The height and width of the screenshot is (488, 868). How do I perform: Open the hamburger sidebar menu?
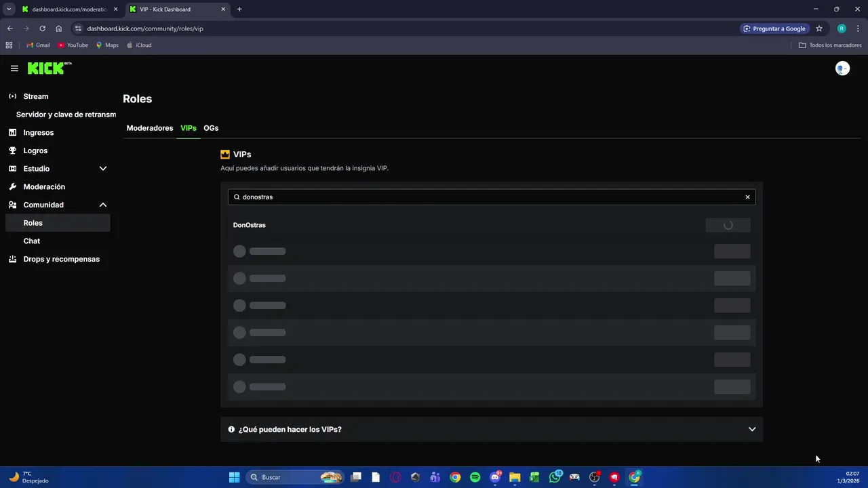14,68
